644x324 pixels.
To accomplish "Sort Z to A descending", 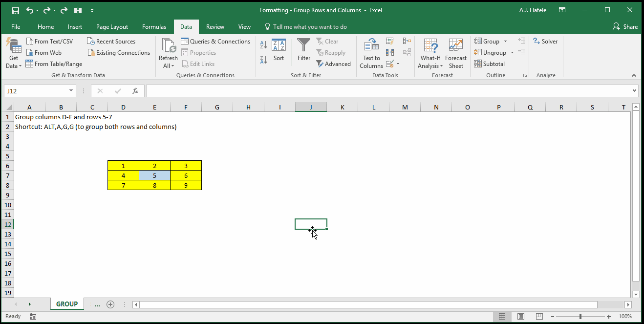I will 263,60.
